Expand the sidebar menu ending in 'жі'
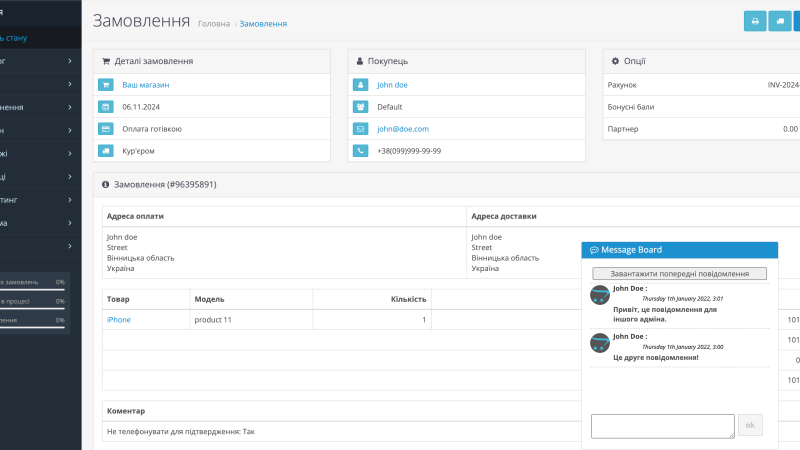 click(40, 154)
